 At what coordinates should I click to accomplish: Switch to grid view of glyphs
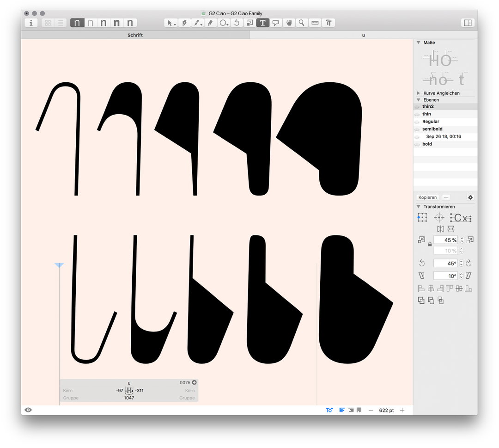point(48,23)
